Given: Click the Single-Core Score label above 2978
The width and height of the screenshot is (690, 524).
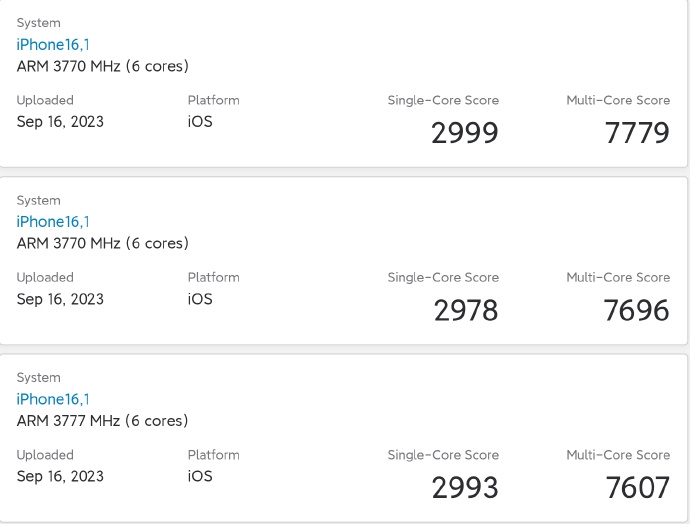Looking at the screenshot, I should 443,277.
